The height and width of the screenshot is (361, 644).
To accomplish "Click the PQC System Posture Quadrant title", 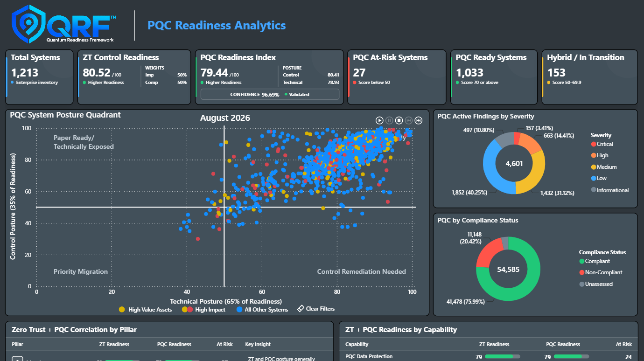I will click(x=65, y=115).
